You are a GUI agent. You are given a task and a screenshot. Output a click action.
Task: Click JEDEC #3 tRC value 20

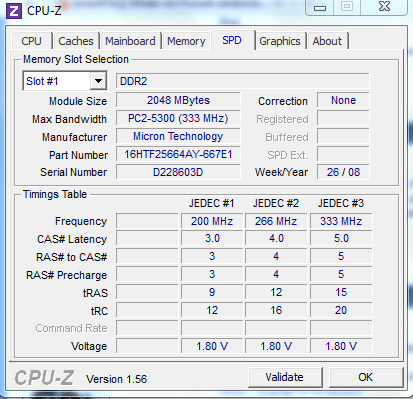tap(341, 310)
